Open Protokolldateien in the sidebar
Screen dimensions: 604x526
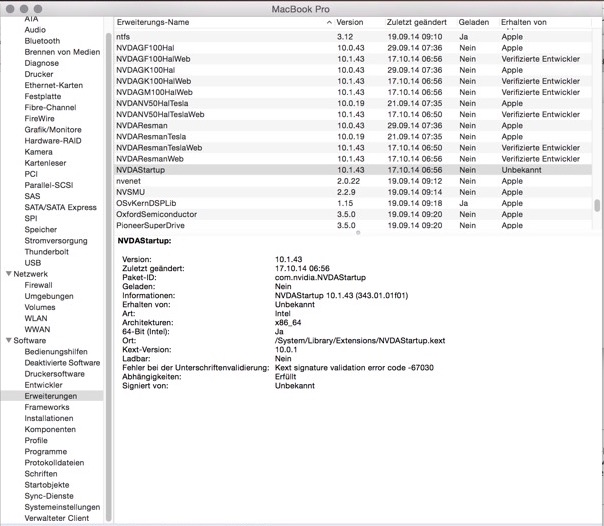pyautogui.click(x=54, y=462)
